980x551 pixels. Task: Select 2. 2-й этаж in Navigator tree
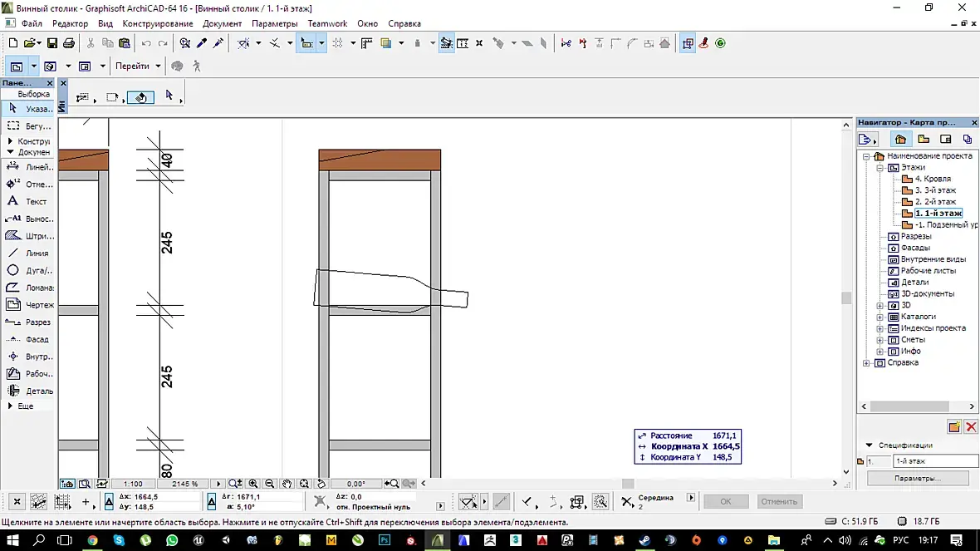[x=935, y=201]
